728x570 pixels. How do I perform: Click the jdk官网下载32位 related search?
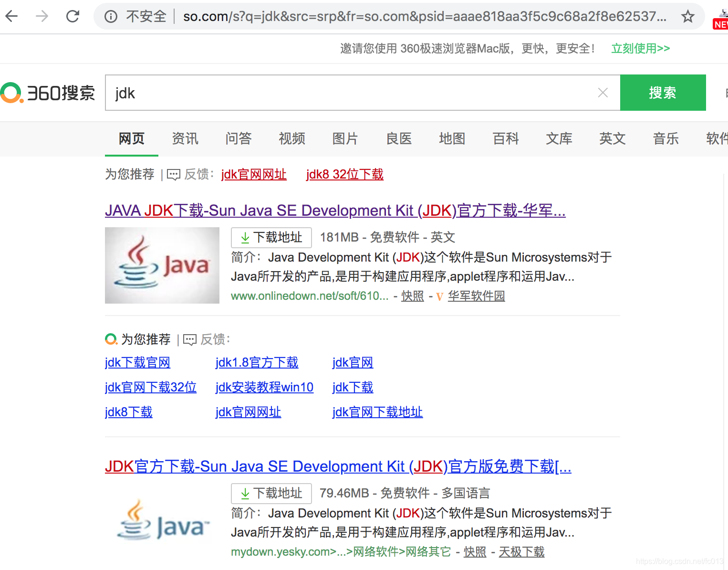click(151, 387)
